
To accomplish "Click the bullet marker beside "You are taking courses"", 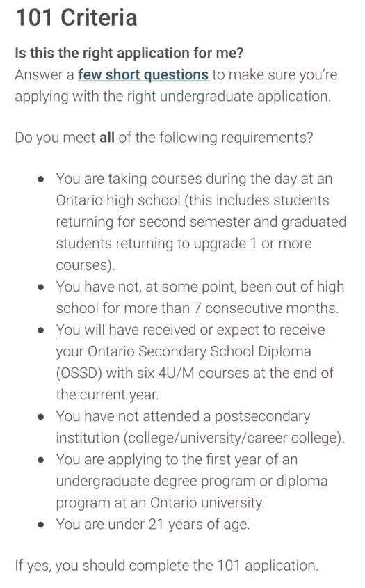I will 41,179.
